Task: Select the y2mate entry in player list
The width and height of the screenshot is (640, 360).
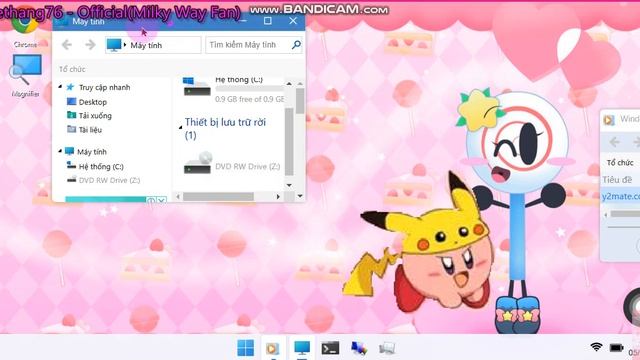Action: click(x=621, y=196)
